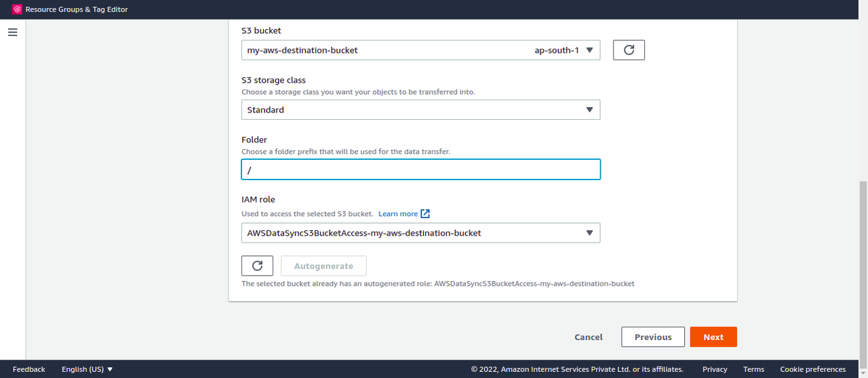Open the Feedback link in footer
868x378 pixels.
coord(28,369)
